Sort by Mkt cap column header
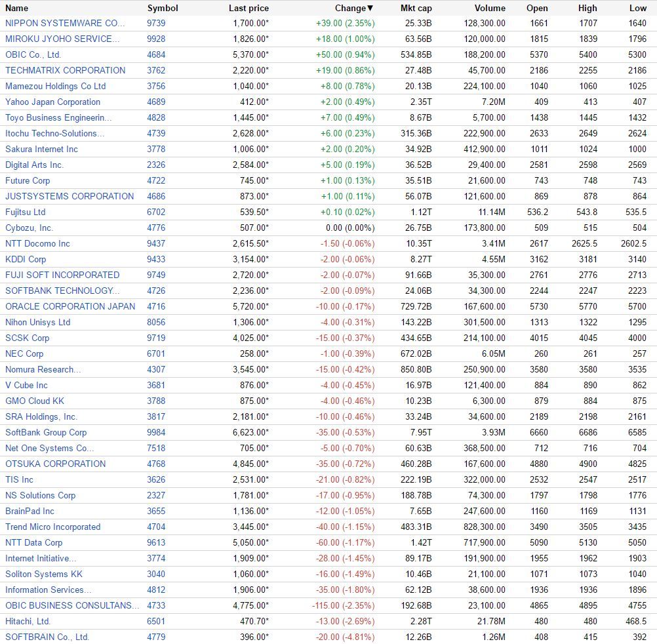This screenshot has height=644, width=657. coord(416,8)
